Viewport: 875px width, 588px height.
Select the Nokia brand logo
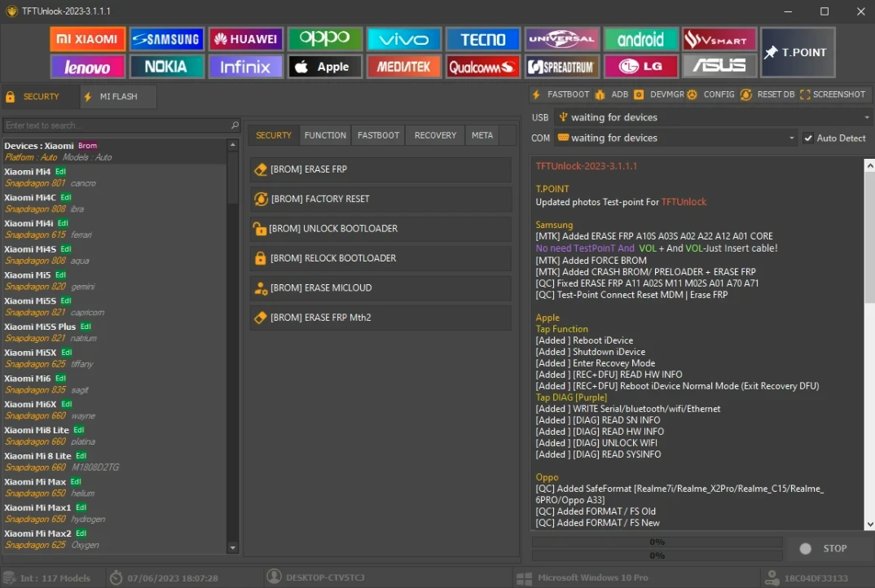click(167, 67)
